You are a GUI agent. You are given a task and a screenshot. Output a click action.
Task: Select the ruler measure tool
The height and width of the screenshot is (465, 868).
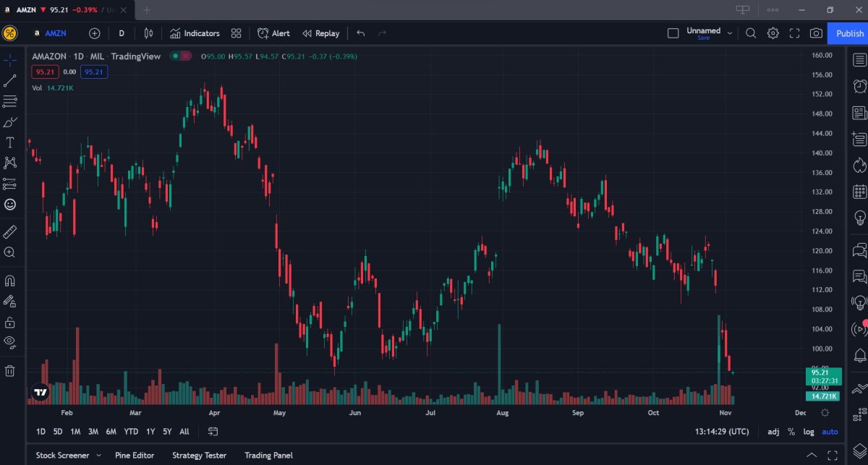10,232
